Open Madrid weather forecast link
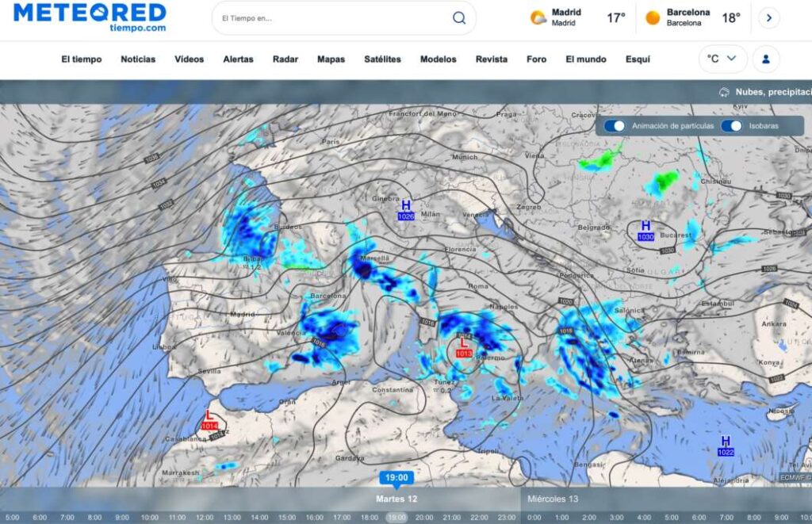Screen dimensions: 812x524 566,17
